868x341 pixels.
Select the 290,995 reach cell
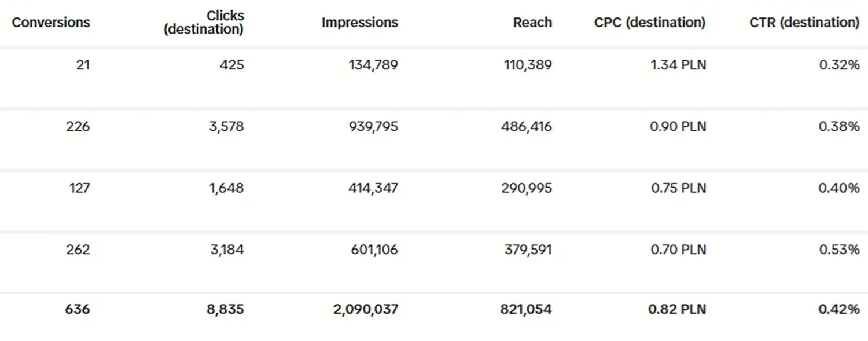pos(527,188)
